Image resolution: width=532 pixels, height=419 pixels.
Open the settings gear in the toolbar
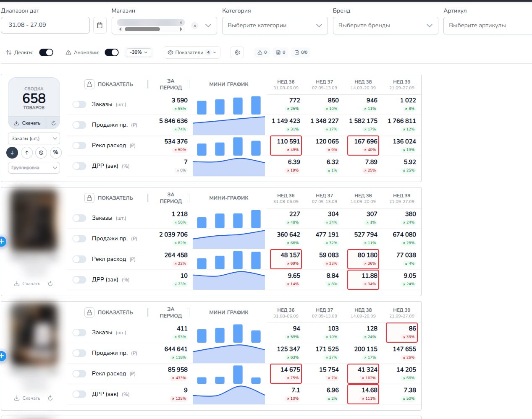point(237,52)
